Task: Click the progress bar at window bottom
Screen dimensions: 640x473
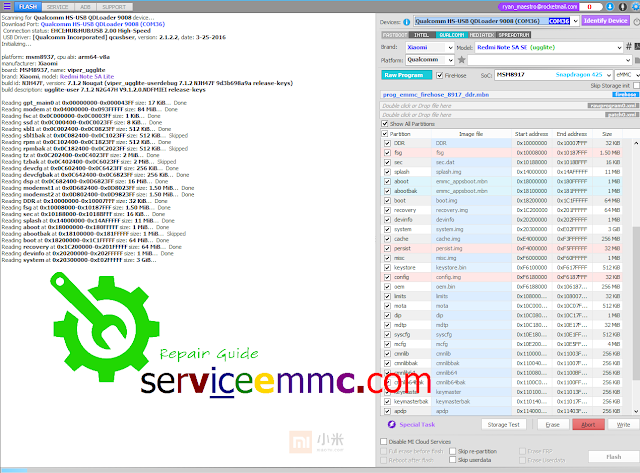Action: (x=320, y=470)
